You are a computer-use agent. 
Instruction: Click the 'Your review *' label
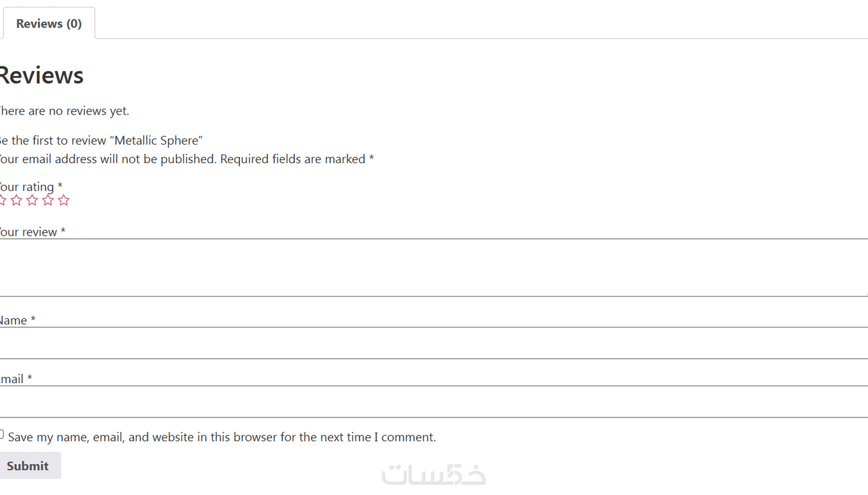[x=32, y=232]
